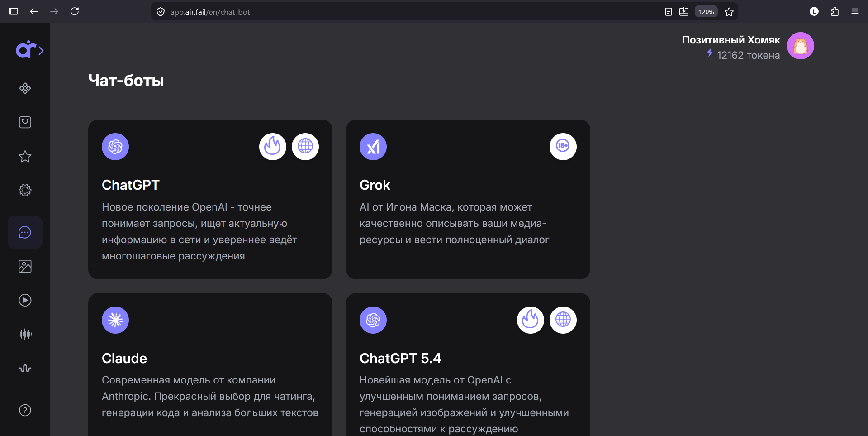Open the help question mark icon
The height and width of the screenshot is (436, 868).
(x=25, y=410)
